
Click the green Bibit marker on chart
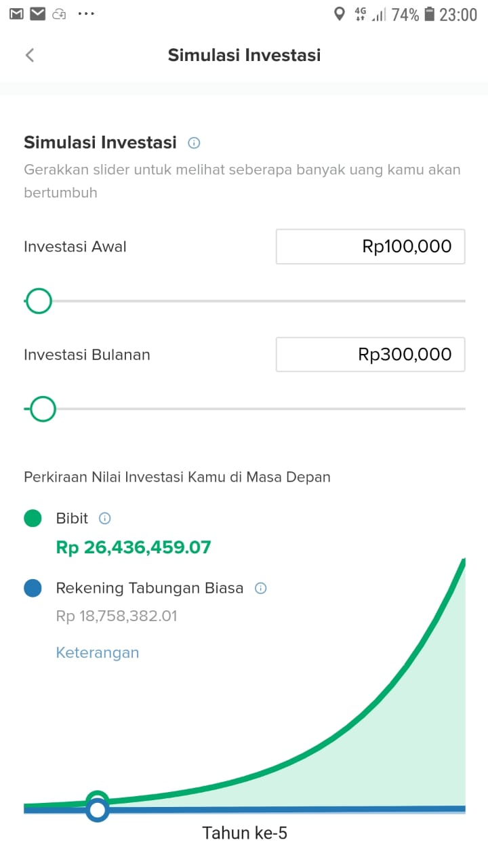[x=98, y=800]
